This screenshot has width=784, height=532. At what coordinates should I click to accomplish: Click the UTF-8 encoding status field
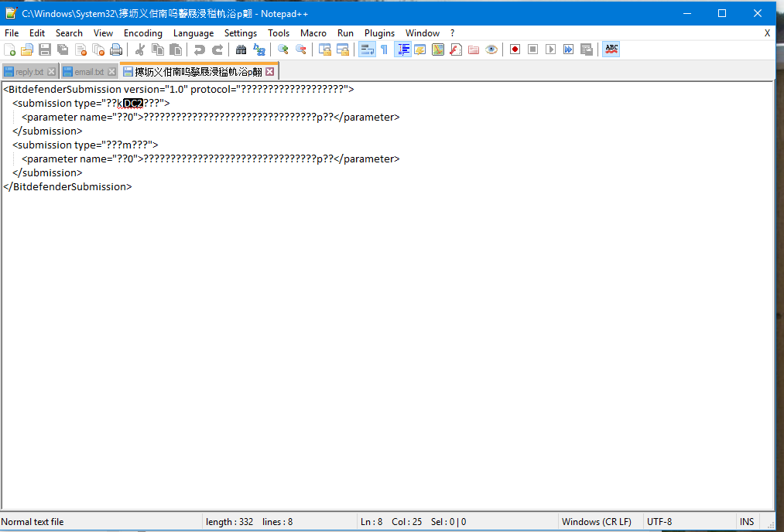click(x=659, y=521)
